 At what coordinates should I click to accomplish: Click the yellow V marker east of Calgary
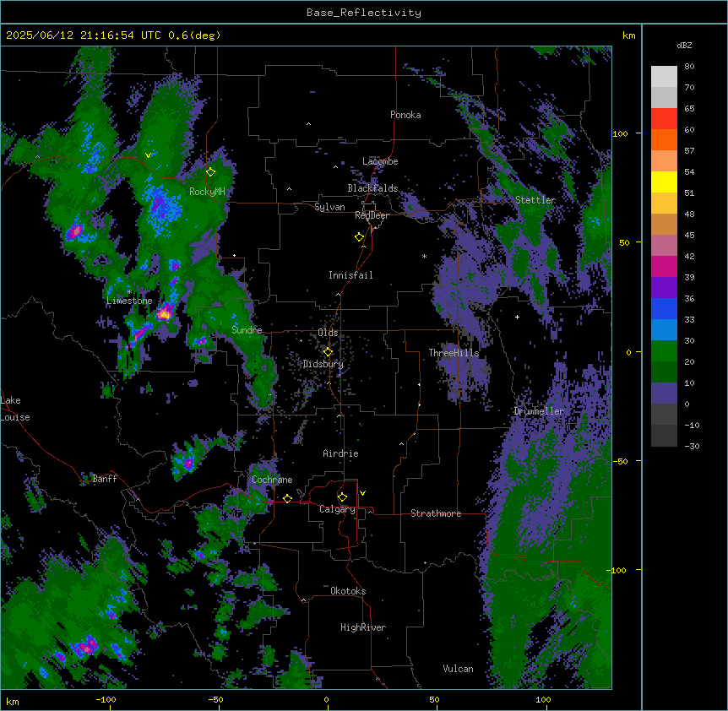(362, 493)
